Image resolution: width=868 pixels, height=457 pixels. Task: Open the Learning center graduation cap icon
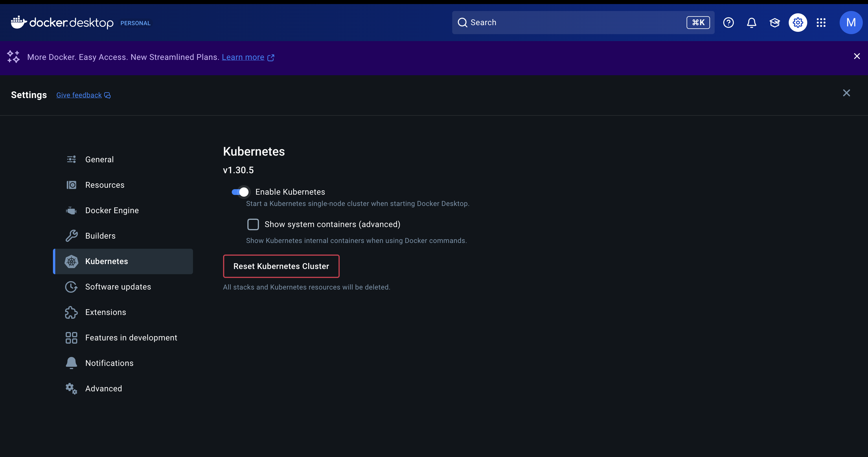775,23
